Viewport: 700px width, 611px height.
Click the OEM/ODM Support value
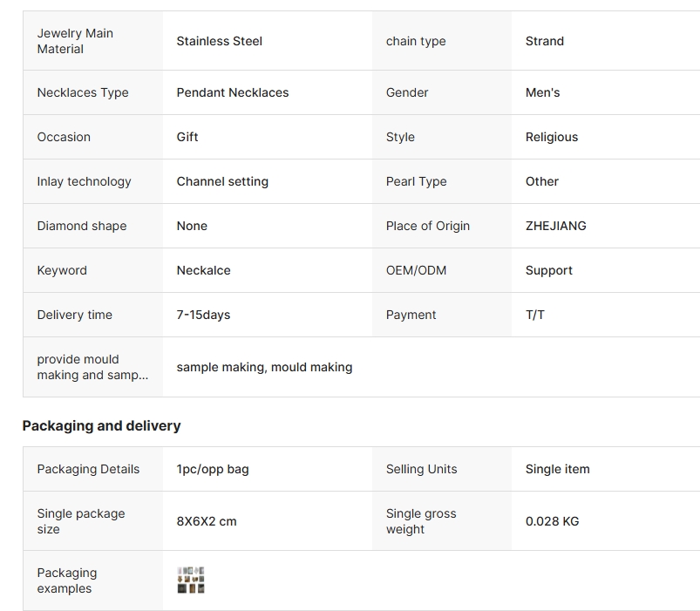[x=549, y=270]
